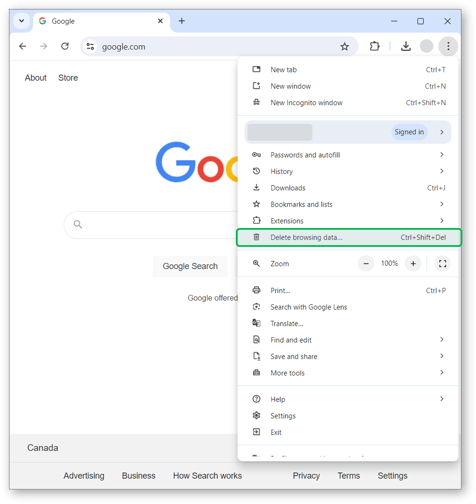Open site information icon in address bar
Viewport: 476px width, 504px height.
pyautogui.click(x=90, y=46)
